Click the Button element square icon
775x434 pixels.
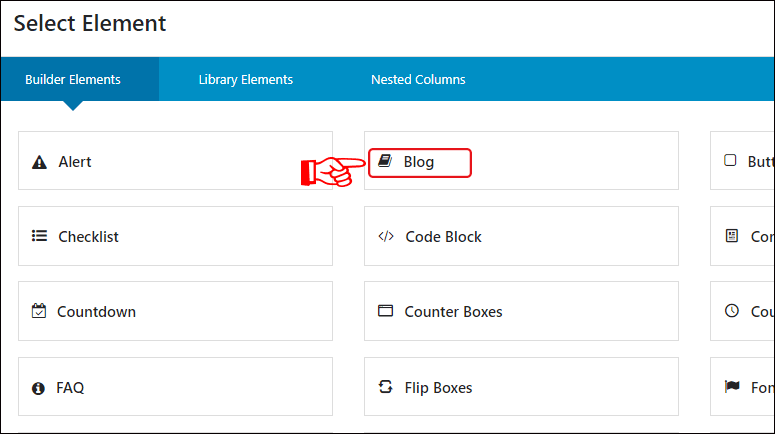[730, 160]
